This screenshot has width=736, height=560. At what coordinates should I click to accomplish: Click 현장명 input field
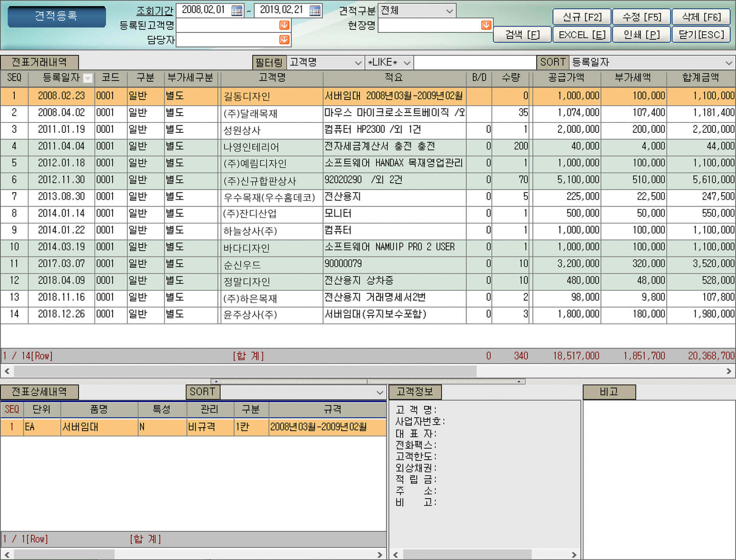coord(430,25)
